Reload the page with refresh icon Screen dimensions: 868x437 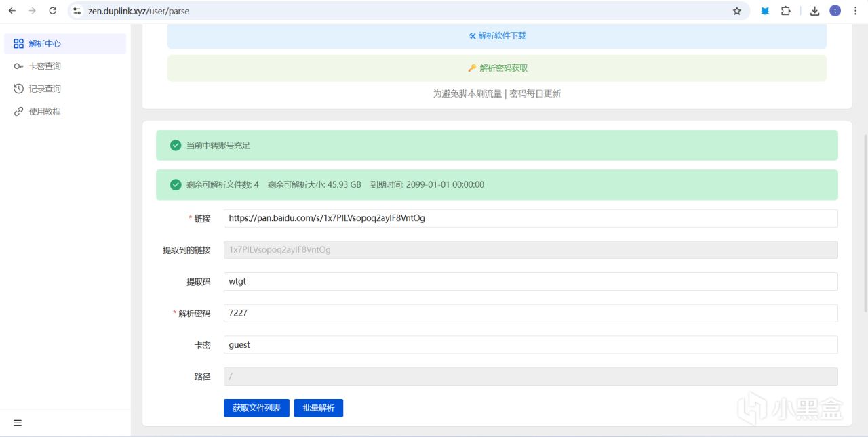[x=53, y=11]
